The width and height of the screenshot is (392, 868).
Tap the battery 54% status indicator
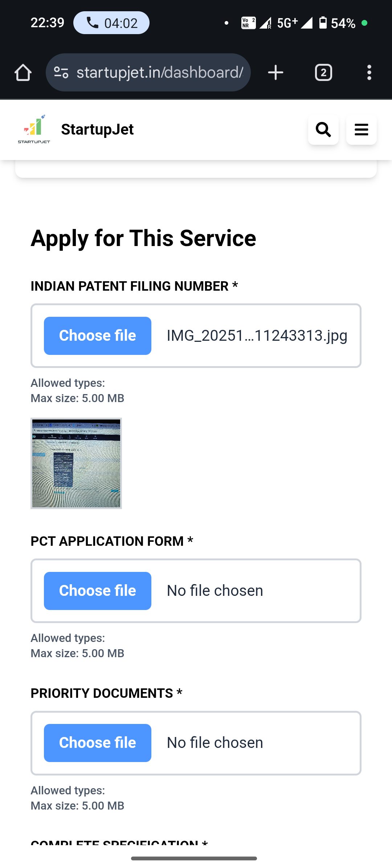(337, 23)
